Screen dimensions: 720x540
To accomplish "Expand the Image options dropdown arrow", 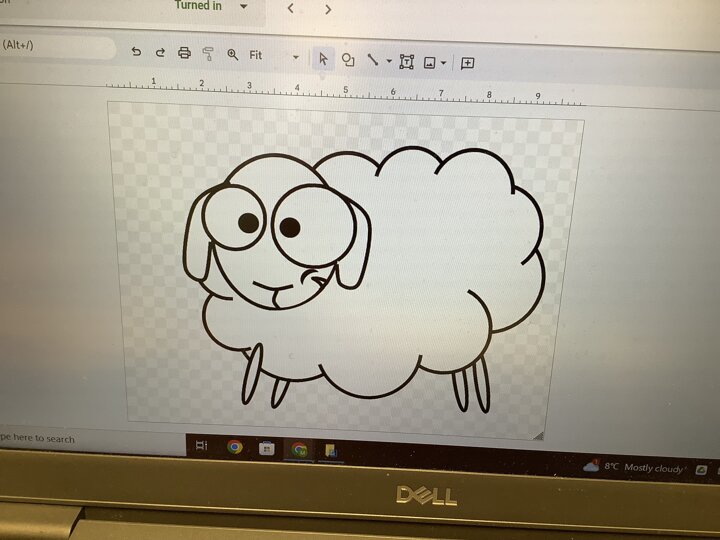I will tap(443, 63).
